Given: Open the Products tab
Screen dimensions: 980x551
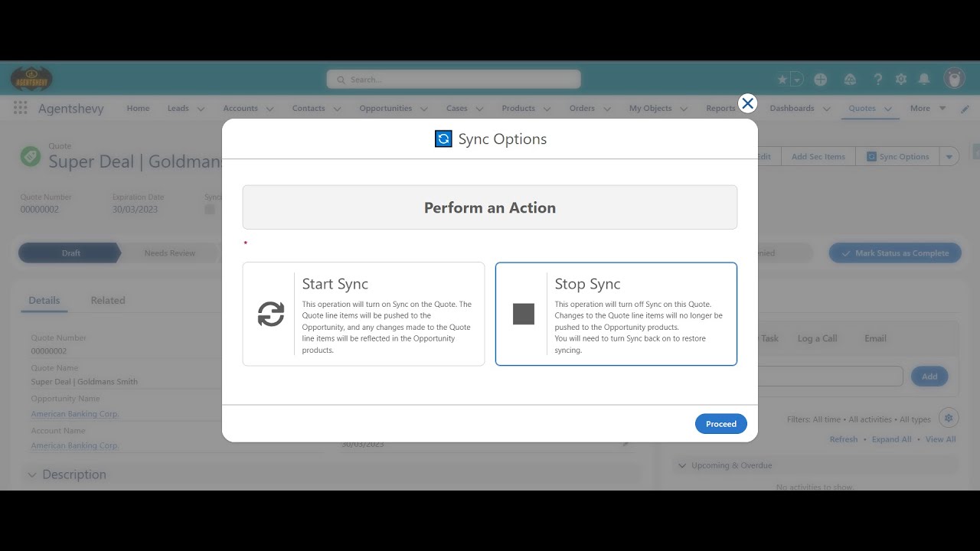Looking at the screenshot, I should tap(518, 108).
